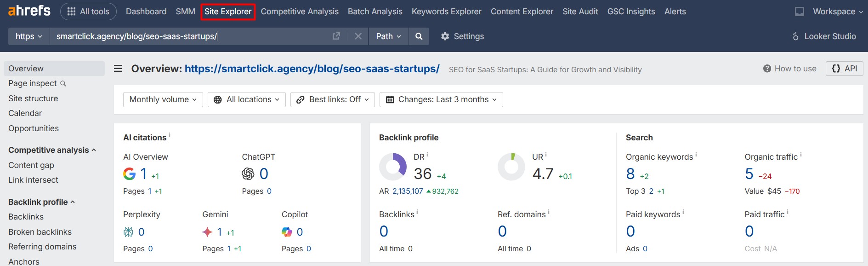Click info icon next to Paid keywords
Image resolution: width=868 pixels, height=266 pixels.
click(x=683, y=212)
